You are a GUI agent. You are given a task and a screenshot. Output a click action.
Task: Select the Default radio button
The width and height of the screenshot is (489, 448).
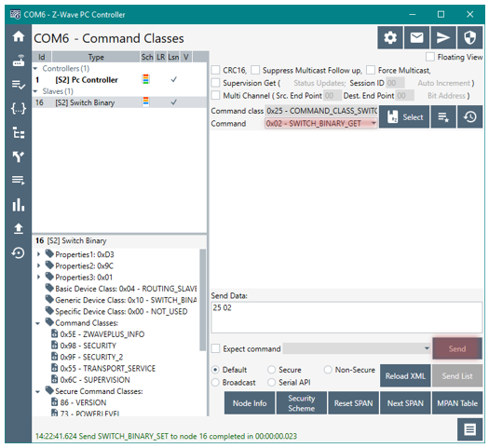click(x=215, y=370)
